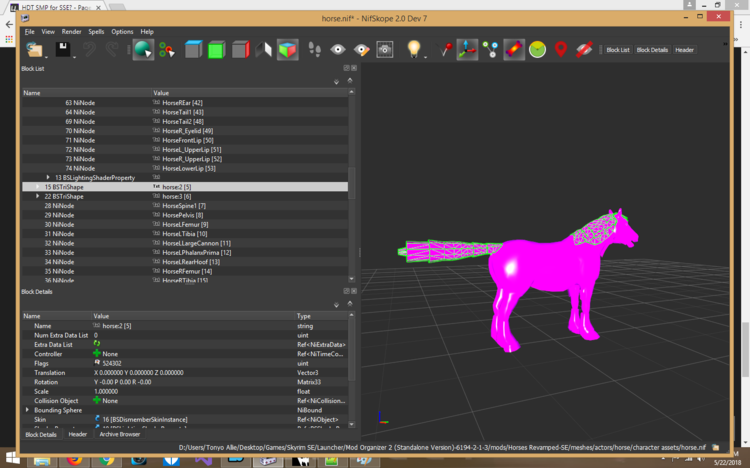
Task: Expand the 22 BSTriShape row
Action: pyautogui.click(x=38, y=196)
